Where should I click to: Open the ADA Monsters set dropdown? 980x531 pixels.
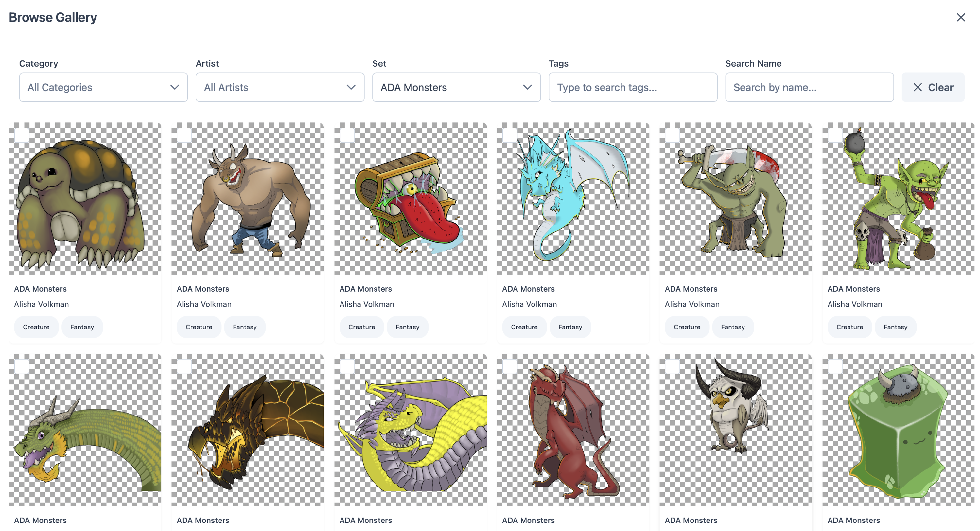[x=456, y=88]
